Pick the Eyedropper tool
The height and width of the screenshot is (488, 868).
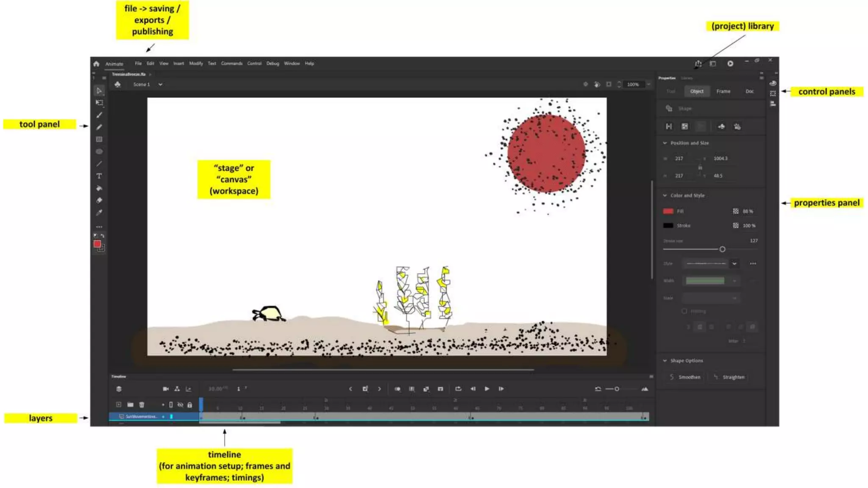pos(99,213)
